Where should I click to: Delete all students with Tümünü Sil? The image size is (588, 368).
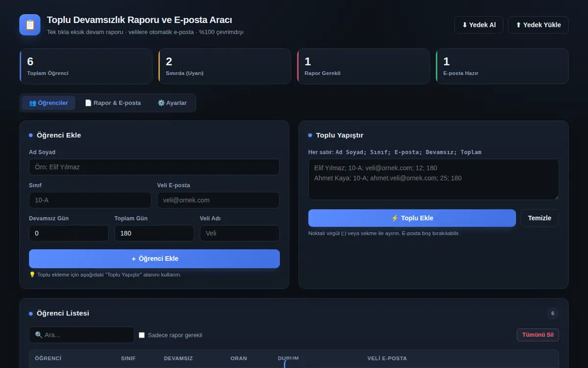538,335
